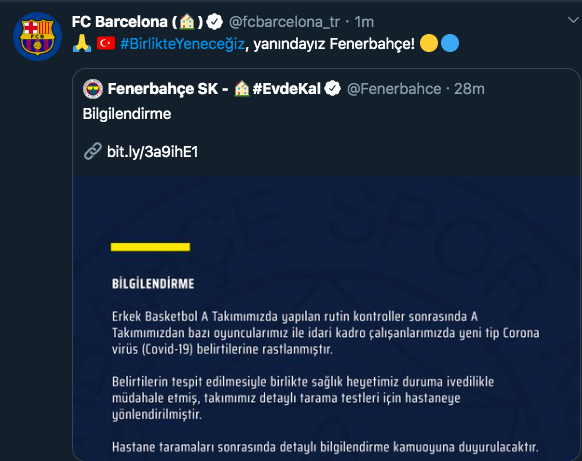Open the @Fenerbahce handle
Image resolution: width=582 pixels, height=461 pixels.
coord(394,89)
